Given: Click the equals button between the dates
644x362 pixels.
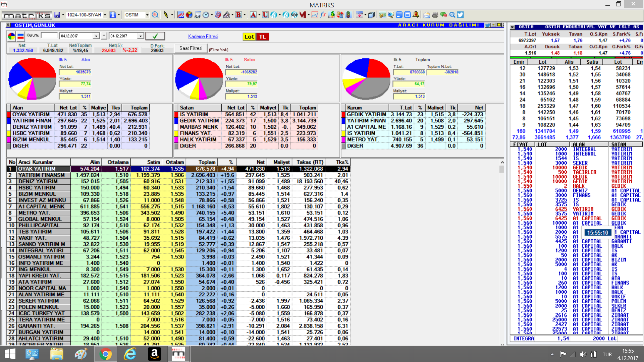Looking at the screenshot, I should point(104,36).
